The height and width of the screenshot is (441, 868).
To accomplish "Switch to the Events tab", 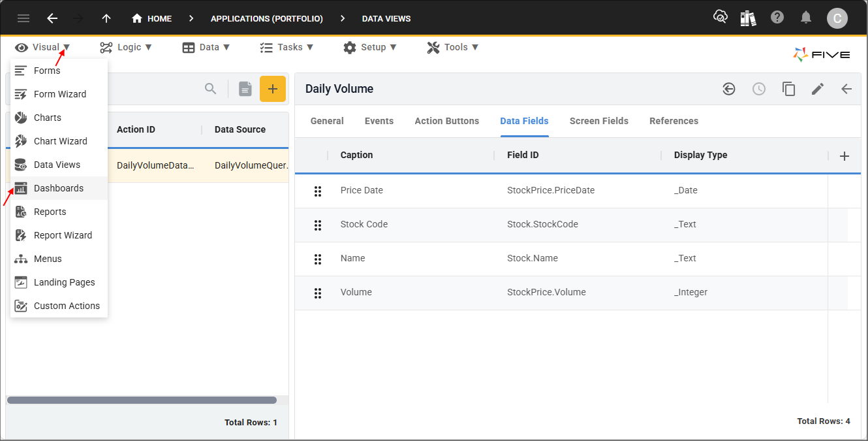I will [x=379, y=121].
